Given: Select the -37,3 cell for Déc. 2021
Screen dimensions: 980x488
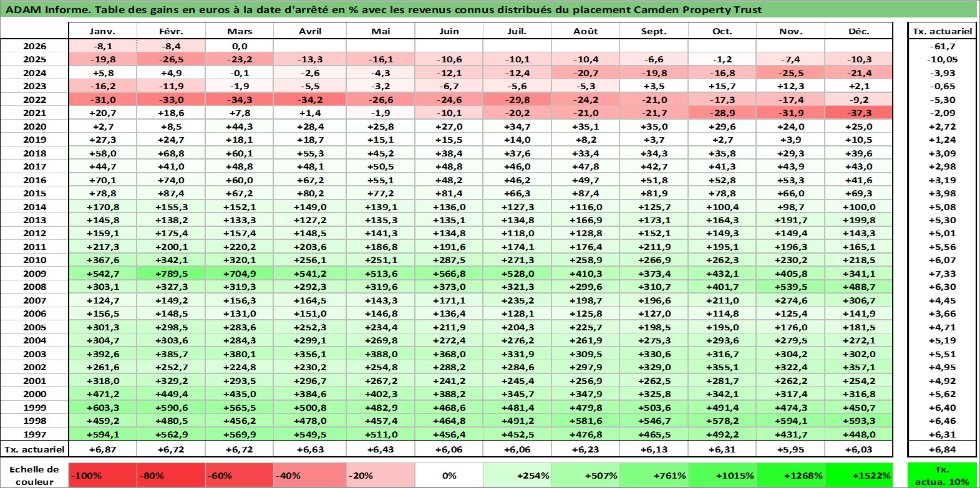Looking at the screenshot, I should click(x=858, y=113).
